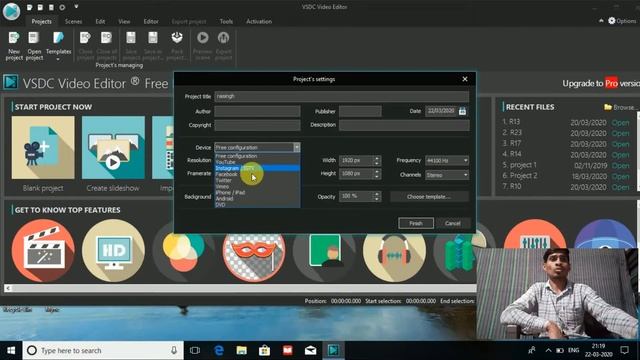This screenshot has width=640, height=360.
Task: Open the Channels Stereo dropdown
Action: 447,175
